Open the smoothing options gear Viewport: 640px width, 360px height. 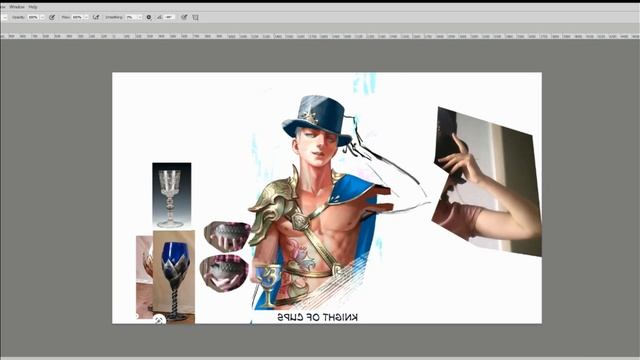(x=149, y=17)
